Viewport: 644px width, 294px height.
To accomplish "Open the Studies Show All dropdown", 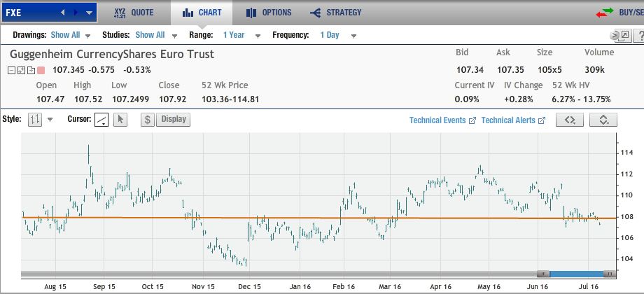I will click(156, 35).
